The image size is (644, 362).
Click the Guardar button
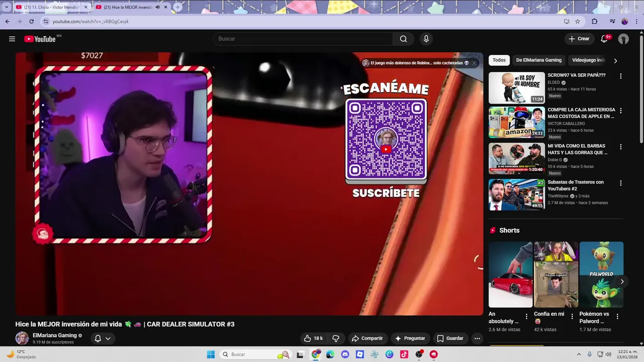click(x=450, y=338)
